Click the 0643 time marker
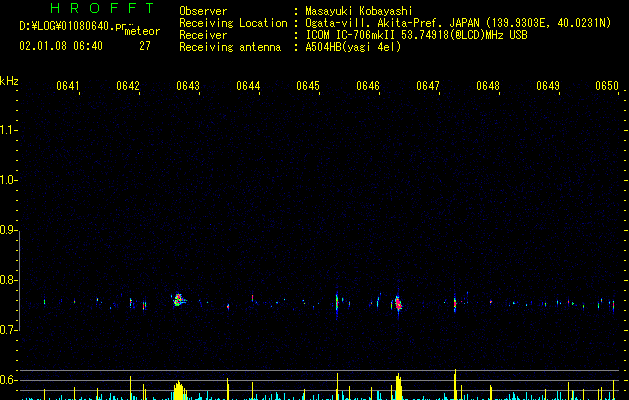The width and height of the screenshot is (629, 400). tap(188, 86)
